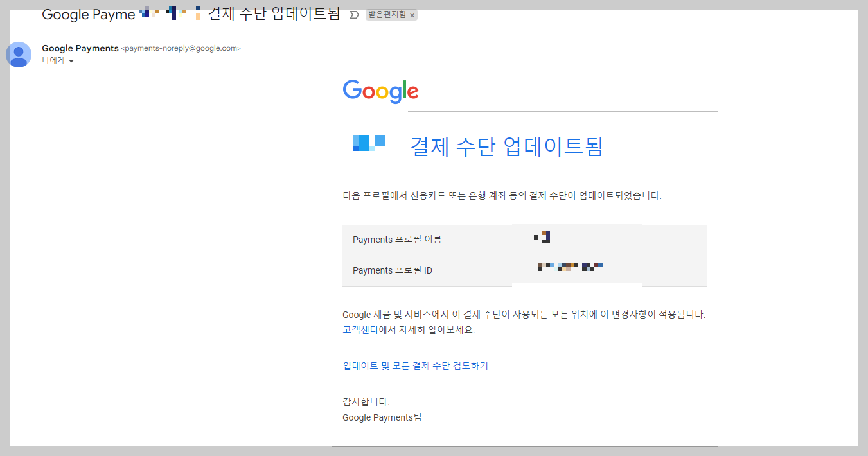Screen dimensions: 868x456
Task: Click the Google Payments팀 signature text
Action: tap(382, 417)
